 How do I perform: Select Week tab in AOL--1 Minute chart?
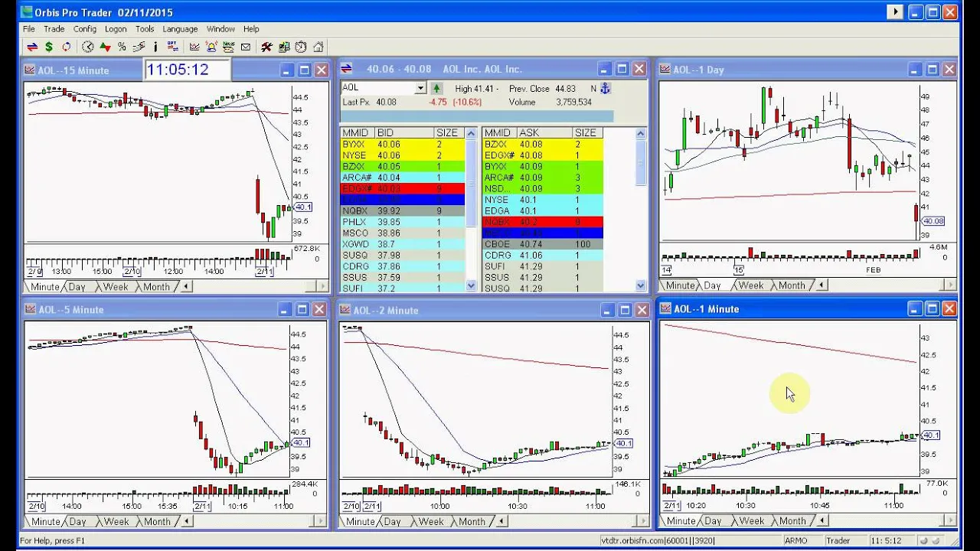[751, 521]
